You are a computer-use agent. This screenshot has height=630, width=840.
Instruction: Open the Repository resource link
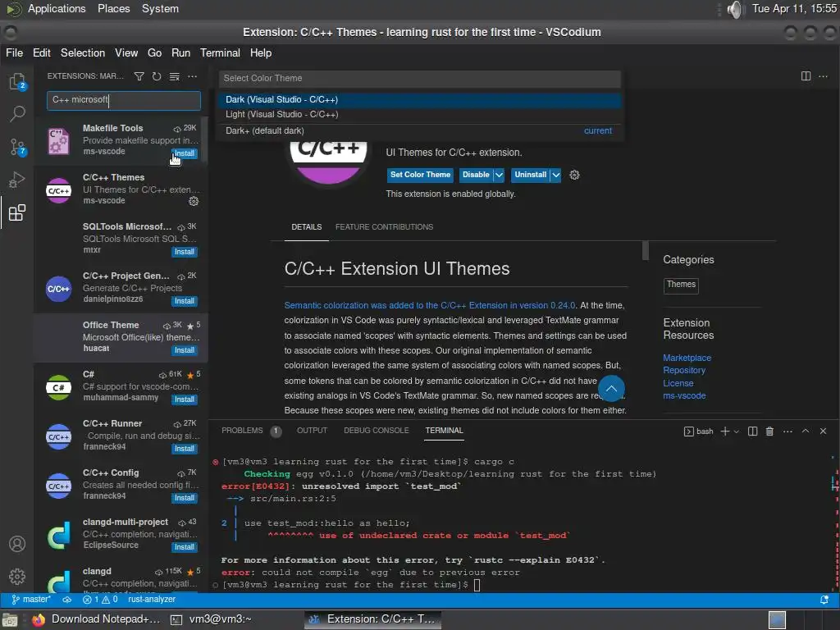tap(684, 371)
